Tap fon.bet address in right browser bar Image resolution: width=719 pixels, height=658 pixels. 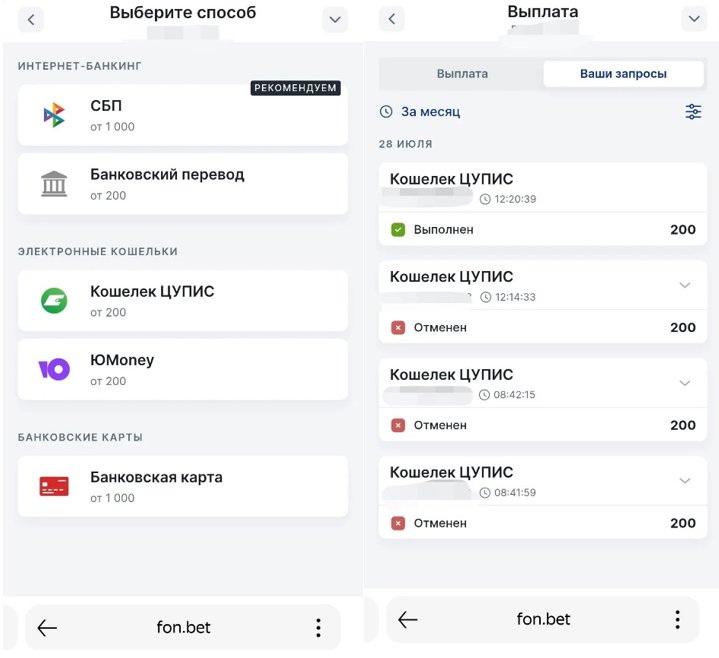point(543,619)
